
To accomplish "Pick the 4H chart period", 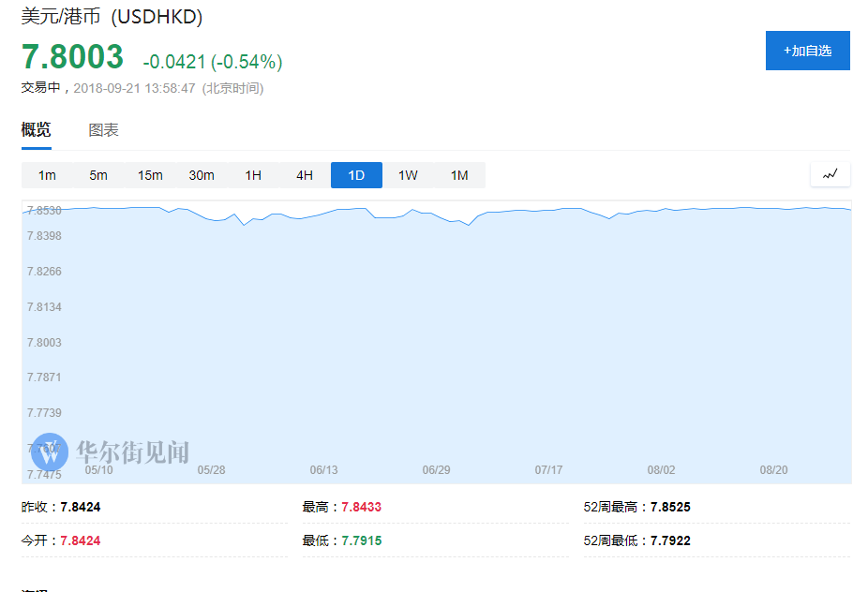I will (305, 175).
